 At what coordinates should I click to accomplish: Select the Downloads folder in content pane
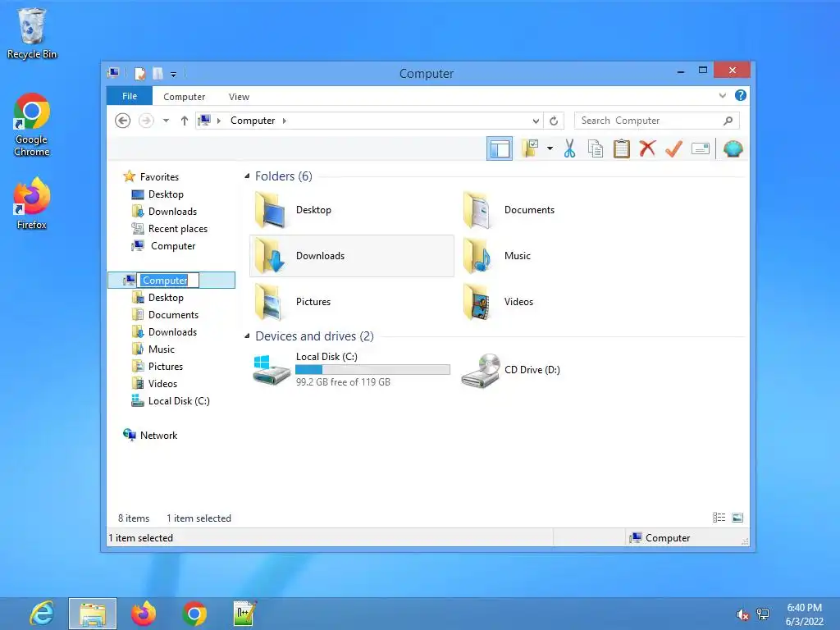[351, 256]
